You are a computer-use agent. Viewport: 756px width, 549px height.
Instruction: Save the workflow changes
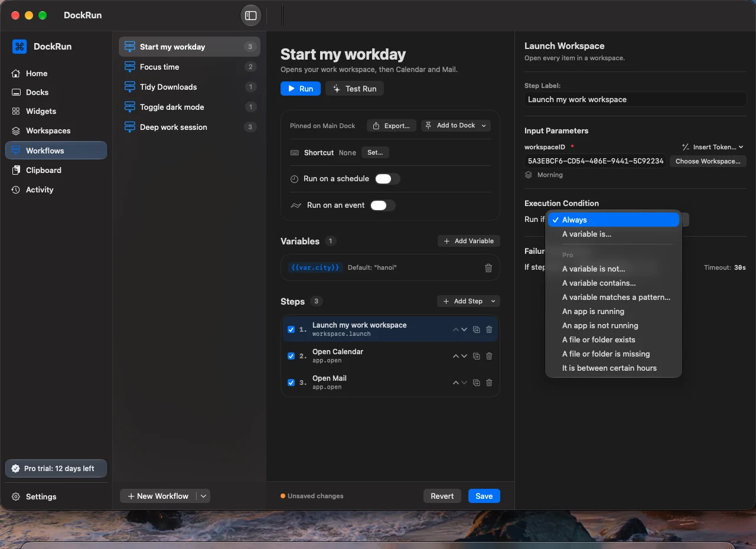pos(484,496)
